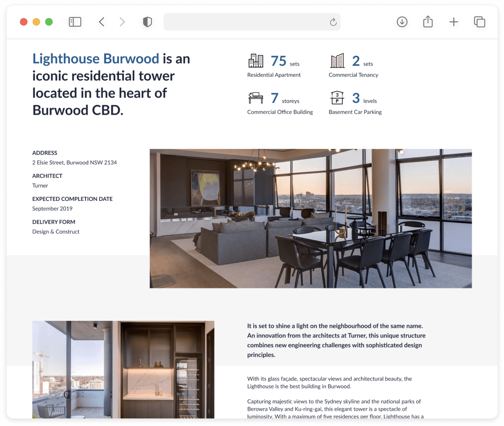Image resolution: width=504 pixels, height=426 pixels.
Task: Click the 'ADDRESS' label
Action: coord(45,153)
